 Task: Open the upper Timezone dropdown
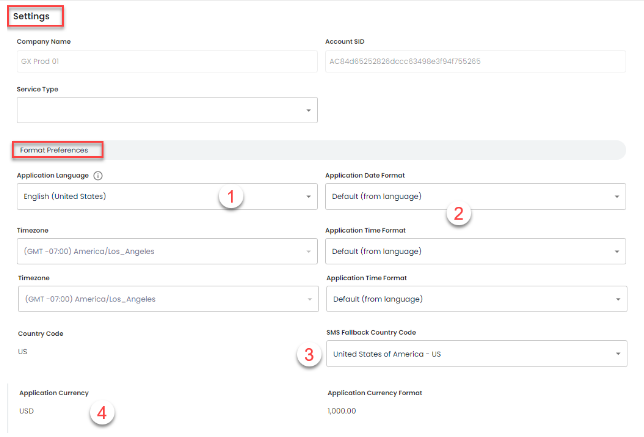pyautogui.click(x=167, y=251)
